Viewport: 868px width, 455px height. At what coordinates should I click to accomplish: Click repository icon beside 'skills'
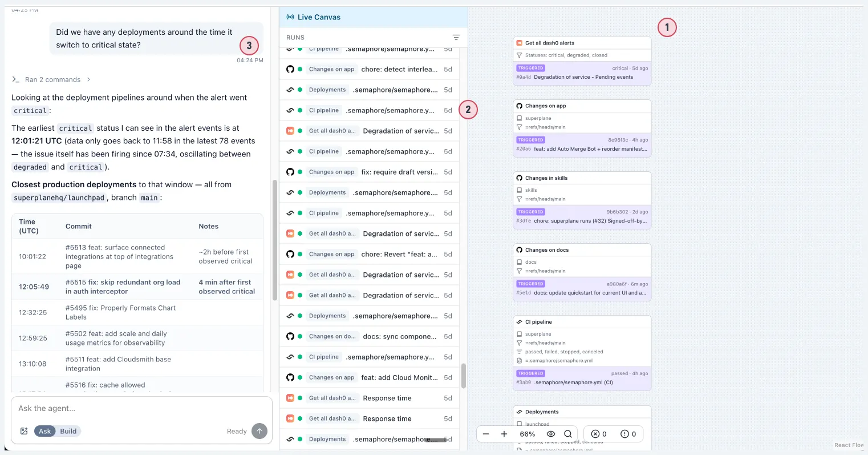pos(520,190)
